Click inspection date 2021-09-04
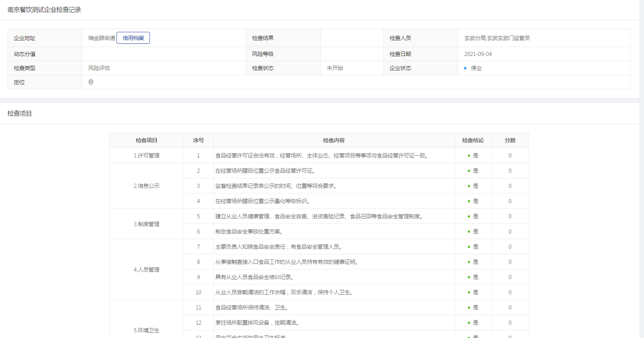The width and height of the screenshot is (644, 338). pos(478,54)
